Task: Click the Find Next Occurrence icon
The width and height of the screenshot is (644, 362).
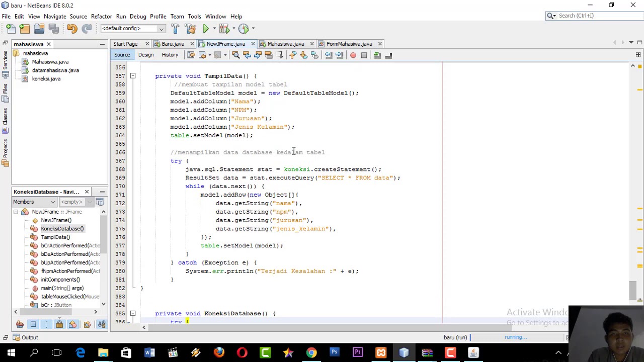Action: pyautogui.click(x=257, y=55)
